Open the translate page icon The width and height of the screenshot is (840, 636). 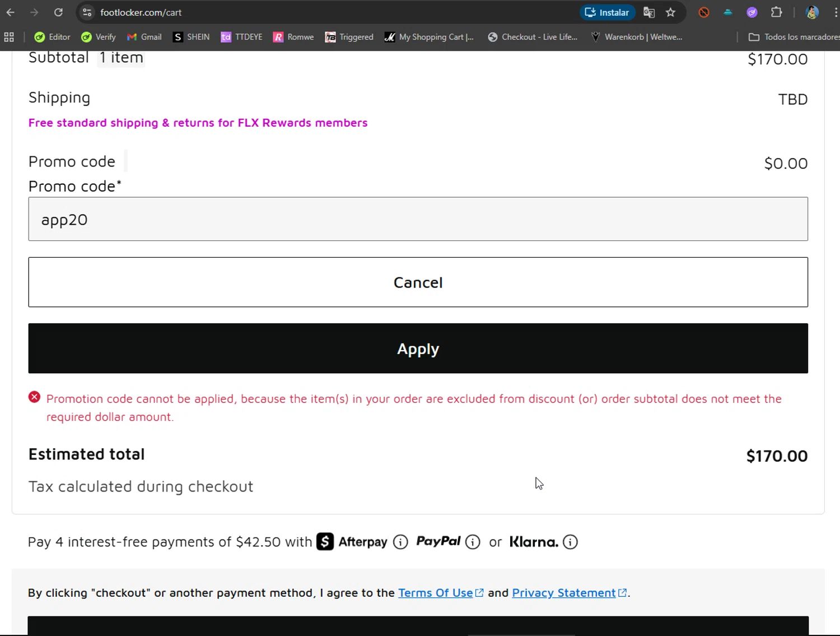(649, 12)
